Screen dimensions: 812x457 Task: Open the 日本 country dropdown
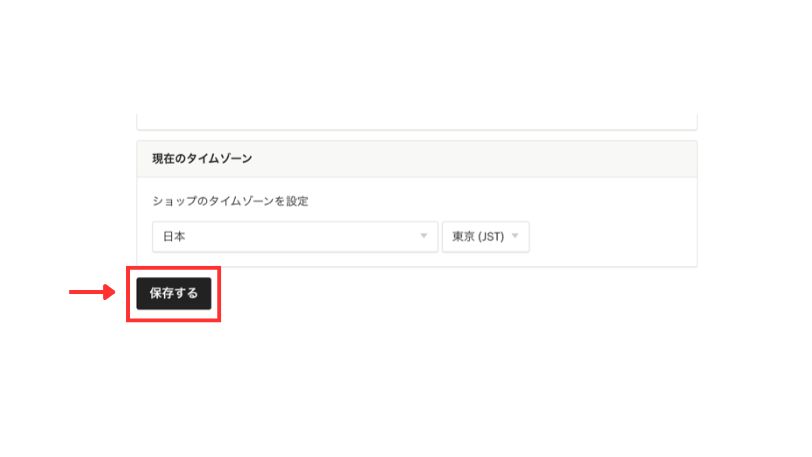[295, 237]
